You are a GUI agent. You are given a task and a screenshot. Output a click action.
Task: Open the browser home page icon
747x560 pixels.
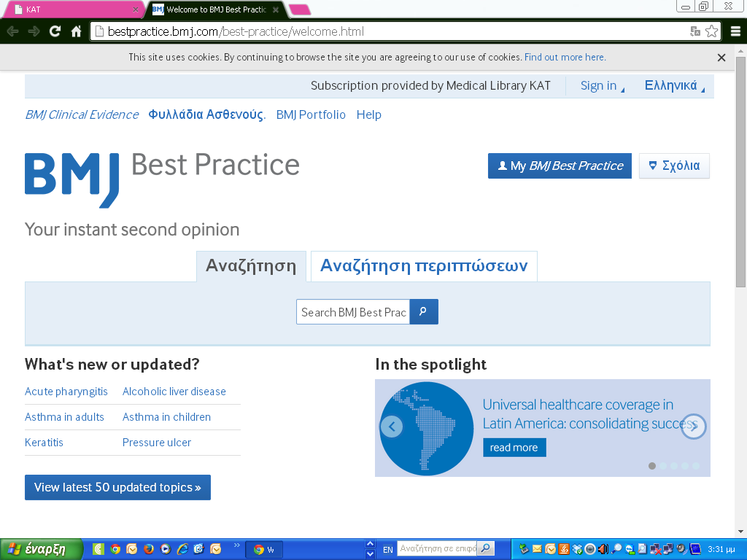(x=76, y=31)
